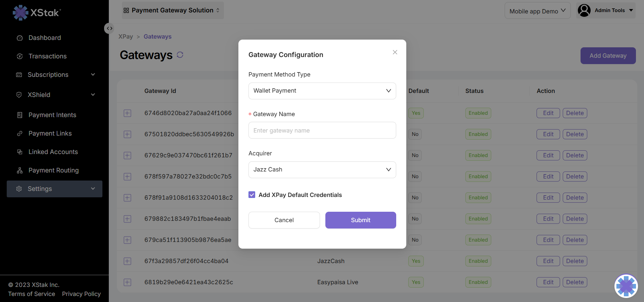Click the Admin Tools user avatar icon
Image resolution: width=644 pixels, height=302 pixels.
(x=584, y=10)
